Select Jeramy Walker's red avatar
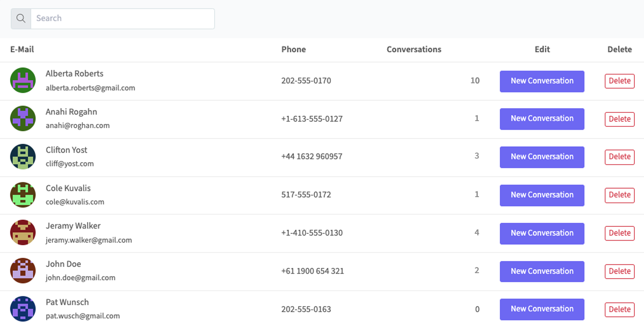Image resolution: width=644 pixels, height=327 pixels. (x=23, y=233)
